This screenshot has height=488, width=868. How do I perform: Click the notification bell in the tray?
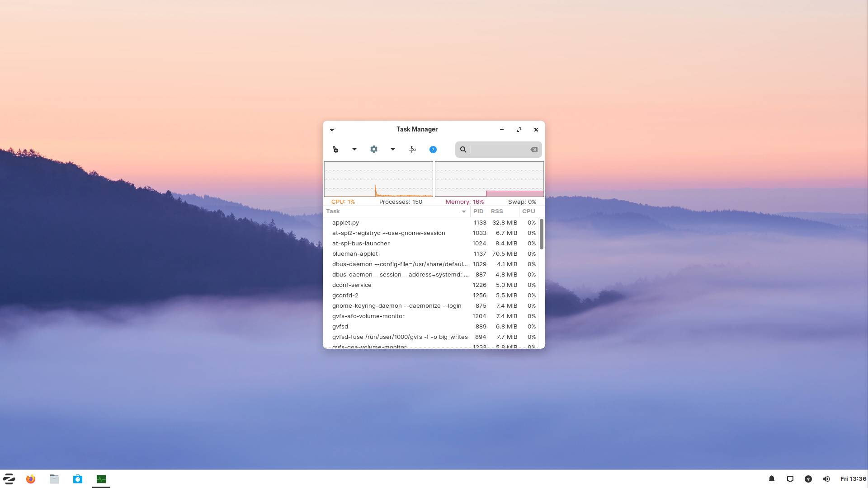click(x=771, y=479)
